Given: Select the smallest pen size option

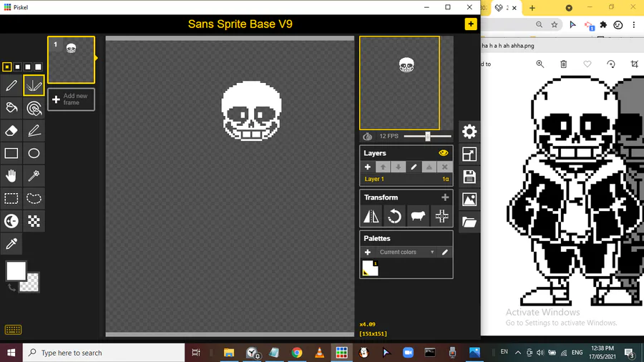Looking at the screenshot, I should tap(7, 67).
